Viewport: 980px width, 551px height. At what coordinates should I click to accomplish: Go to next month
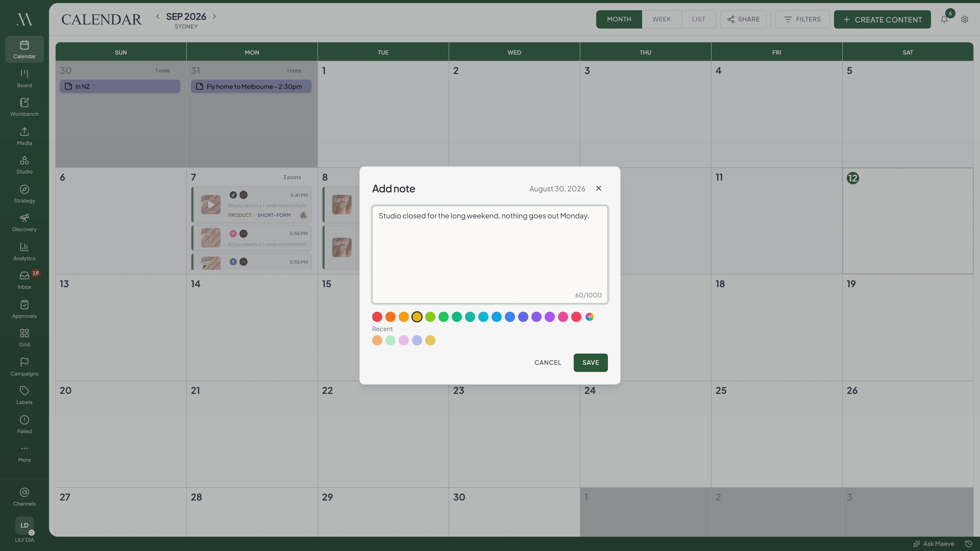tap(214, 16)
